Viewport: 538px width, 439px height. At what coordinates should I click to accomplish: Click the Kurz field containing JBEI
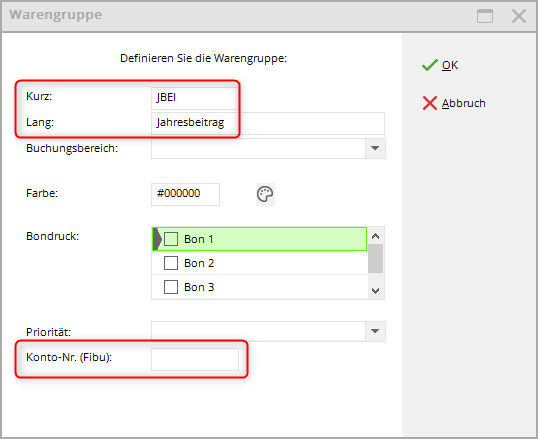coord(195,98)
